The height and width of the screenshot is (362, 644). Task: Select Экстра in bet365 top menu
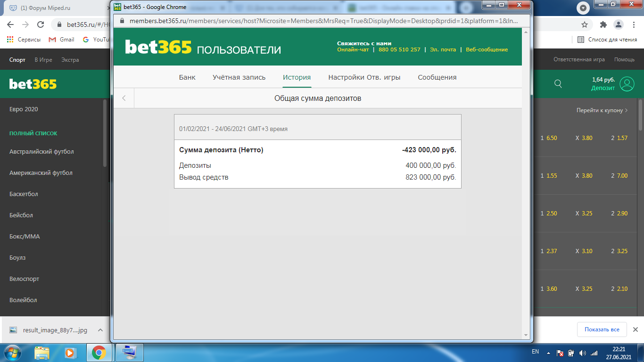tap(70, 60)
